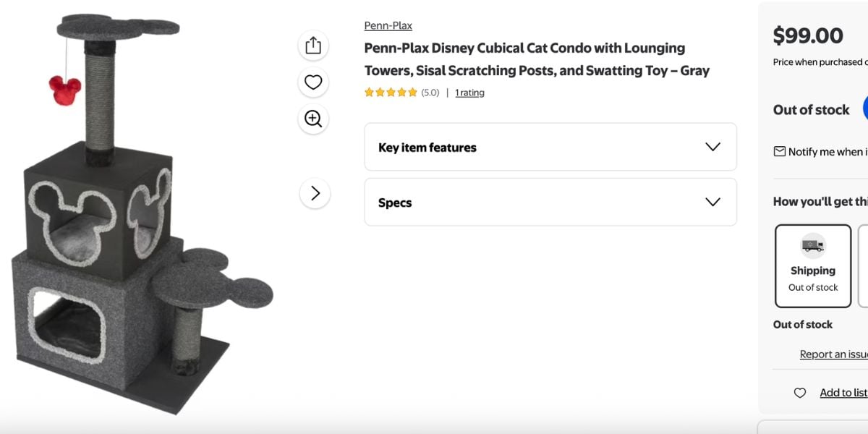Click the $99.00 price
This screenshot has width=868, height=434.
click(x=808, y=35)
